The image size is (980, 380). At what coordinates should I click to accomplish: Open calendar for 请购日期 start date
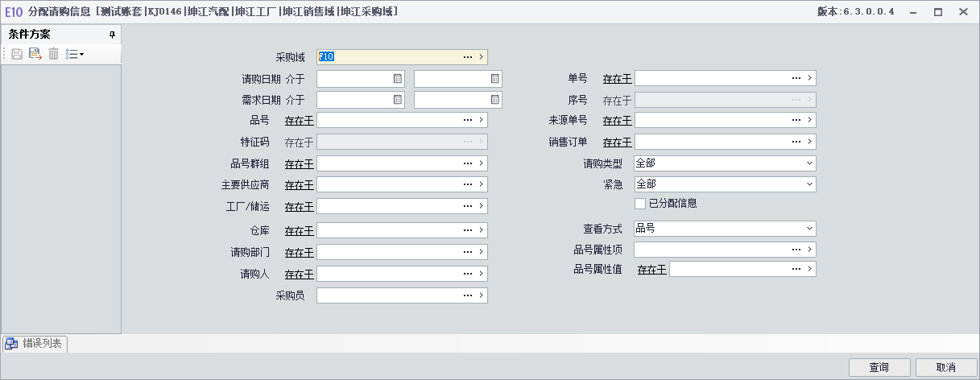point(398,79)
